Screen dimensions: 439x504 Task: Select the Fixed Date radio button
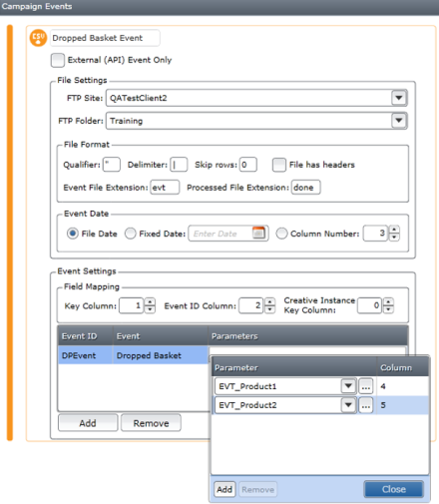131,234
